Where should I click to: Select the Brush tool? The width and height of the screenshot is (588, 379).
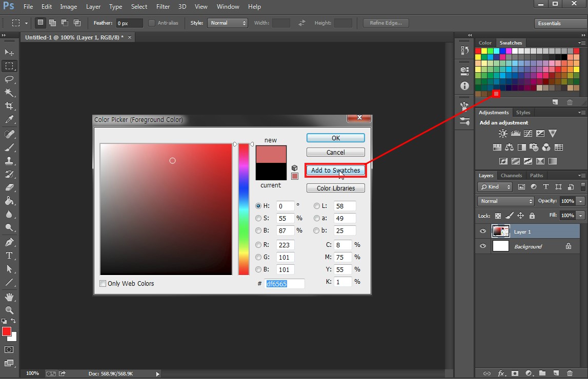pos(9,148)
